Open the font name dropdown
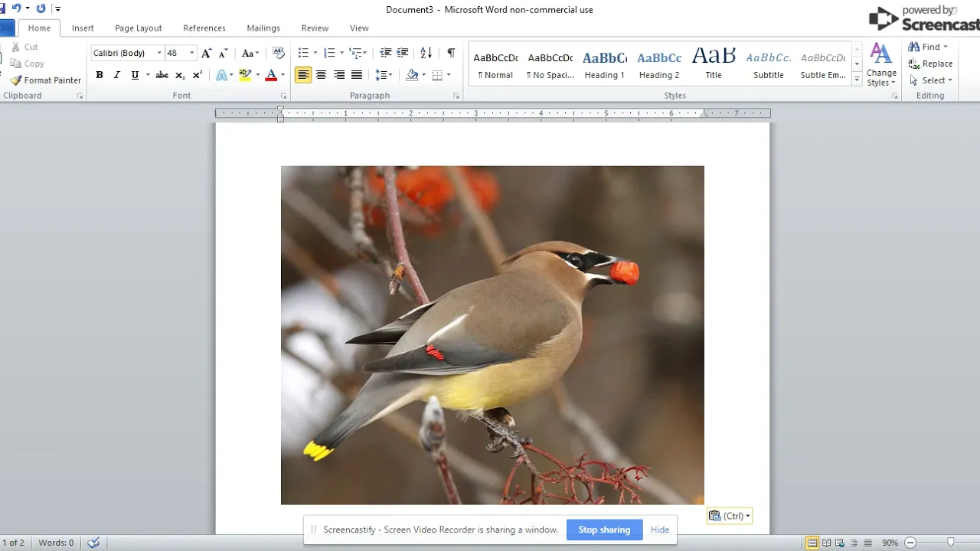 point(159,53)
